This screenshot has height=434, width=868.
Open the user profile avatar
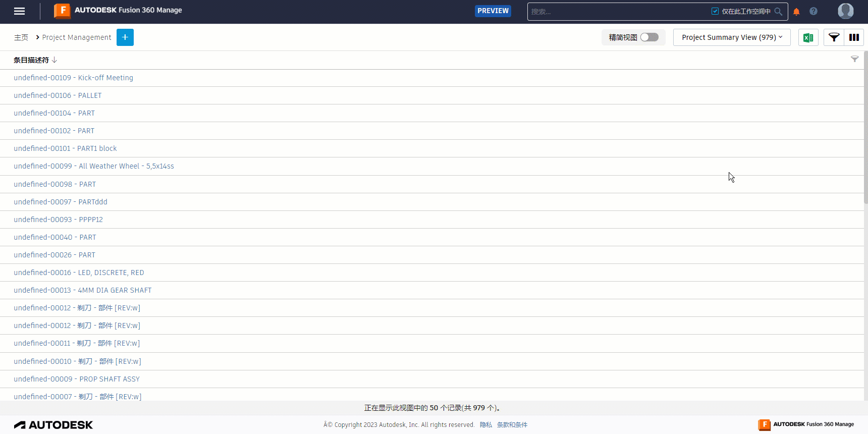pos(846,11)
